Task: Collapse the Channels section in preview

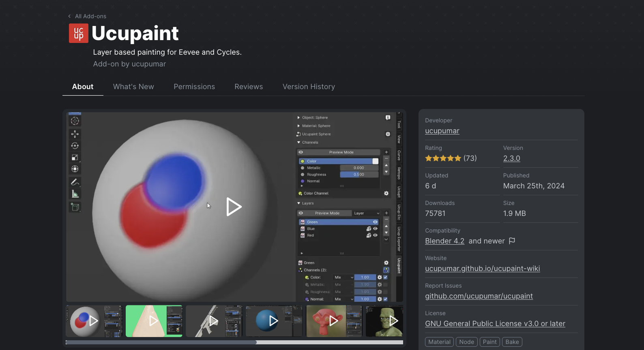Action: (299, 143)
